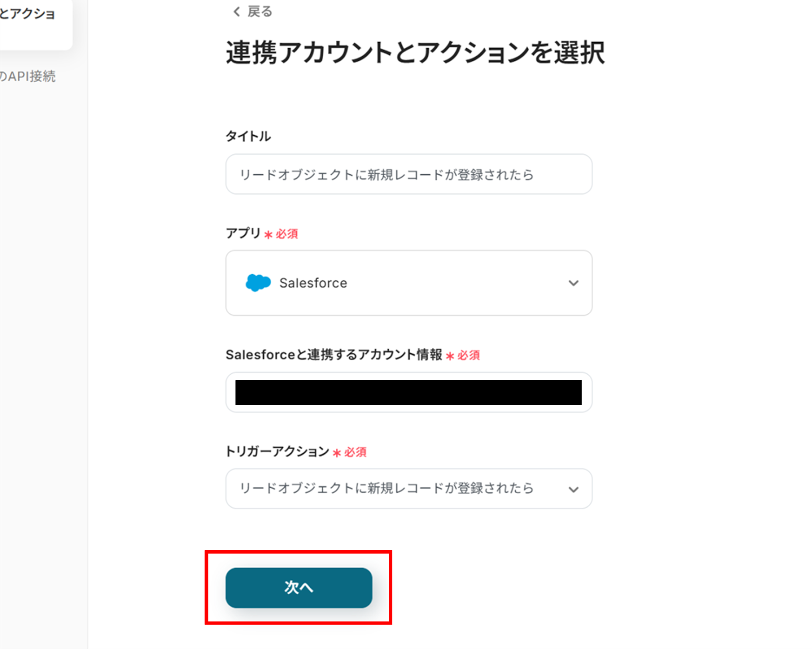Click the Salesforceと連携するアカウント情報 label

pos(334,354)
